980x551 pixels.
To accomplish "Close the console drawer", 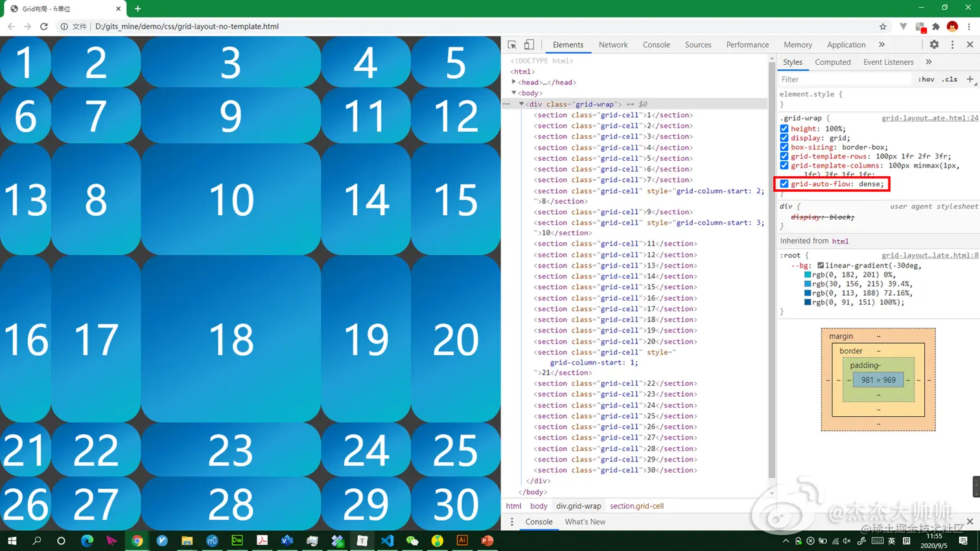I will (970, 522).
